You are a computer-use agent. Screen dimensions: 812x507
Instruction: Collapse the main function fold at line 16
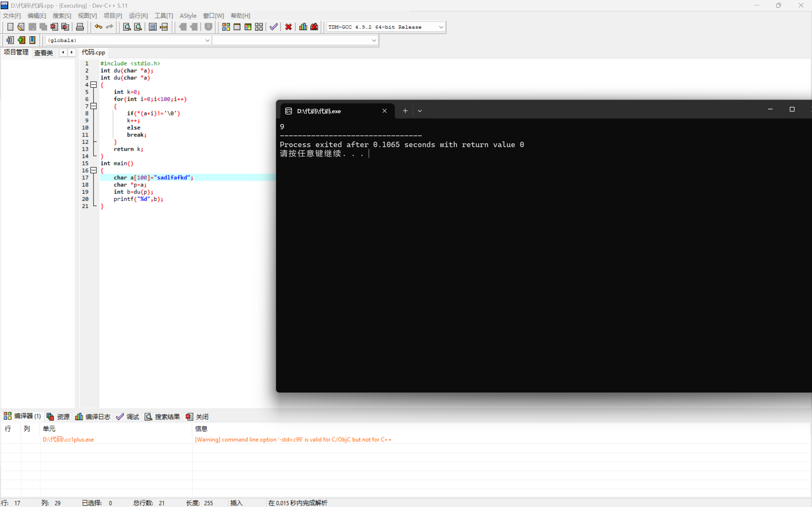tap(94, 170)
